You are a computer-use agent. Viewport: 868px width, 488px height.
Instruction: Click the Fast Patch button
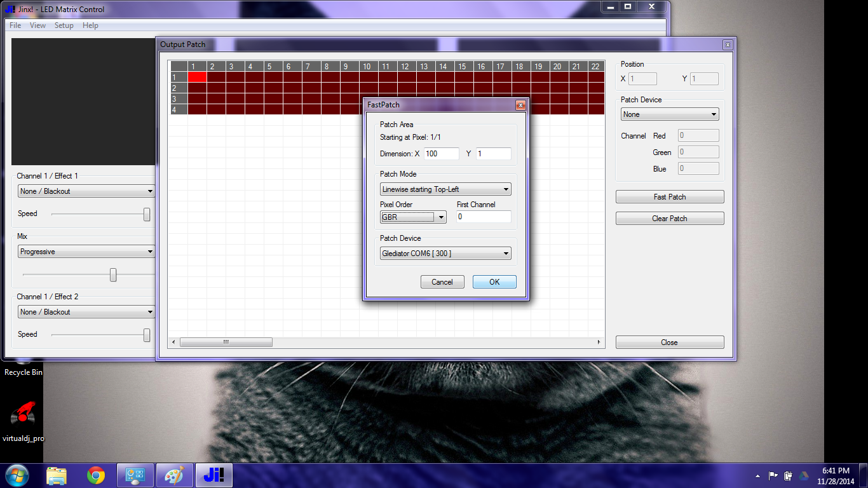670,197
